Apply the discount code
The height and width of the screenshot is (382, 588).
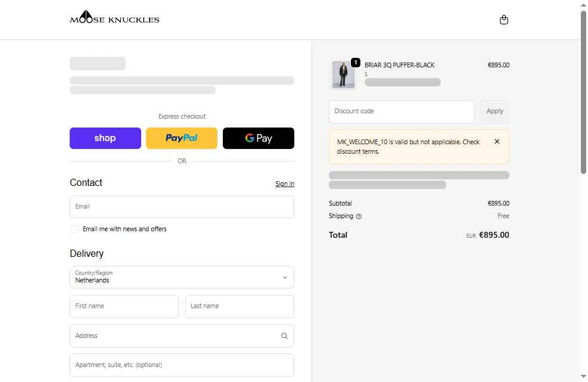pos(494,111)
